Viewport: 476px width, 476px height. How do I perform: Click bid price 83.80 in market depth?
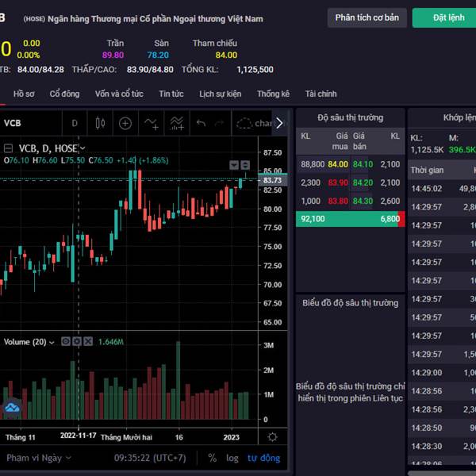(338, 201)
